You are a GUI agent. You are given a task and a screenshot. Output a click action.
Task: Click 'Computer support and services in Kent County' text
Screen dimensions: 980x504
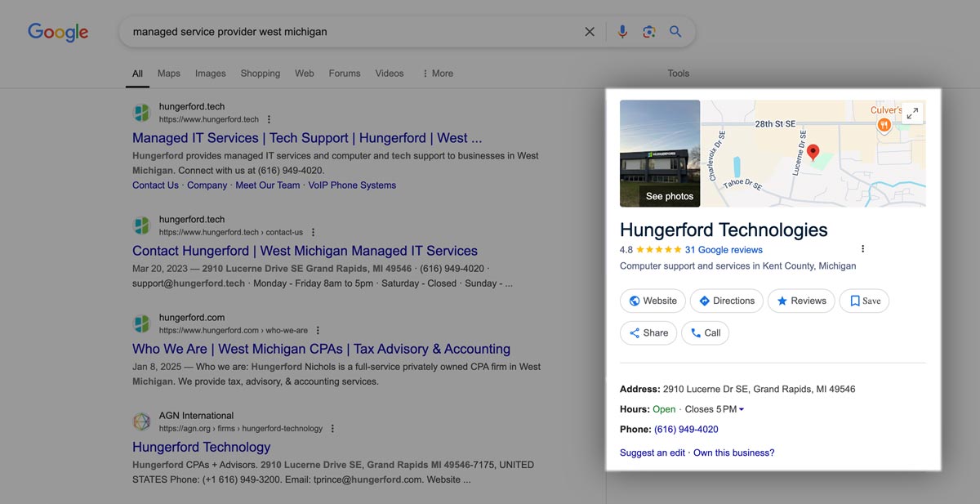tap(738, 265)
